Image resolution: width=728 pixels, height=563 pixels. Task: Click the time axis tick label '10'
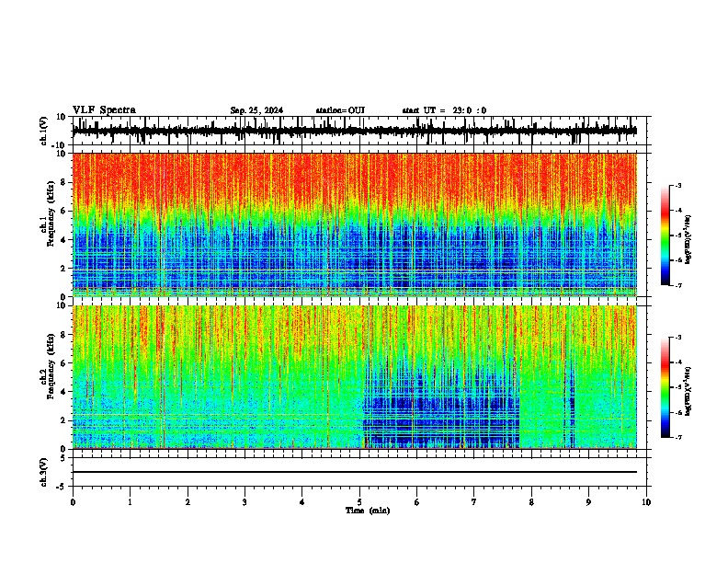click(646, 502)
